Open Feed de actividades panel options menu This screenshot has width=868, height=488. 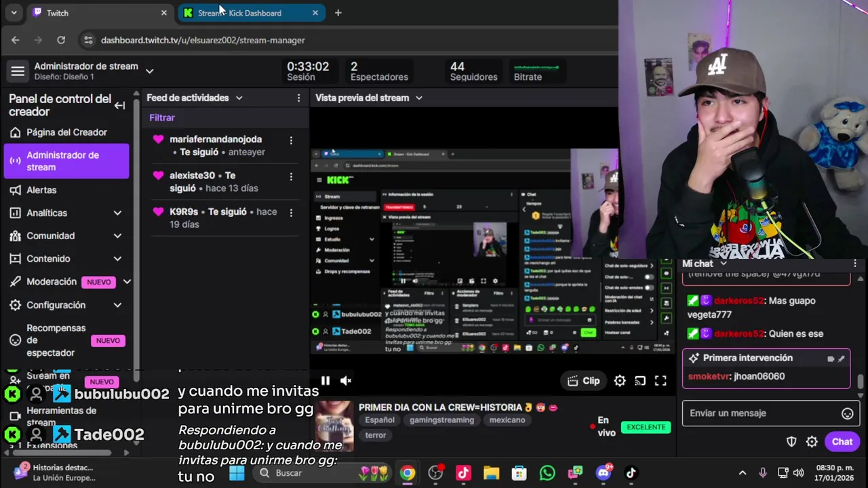[298, 98]
